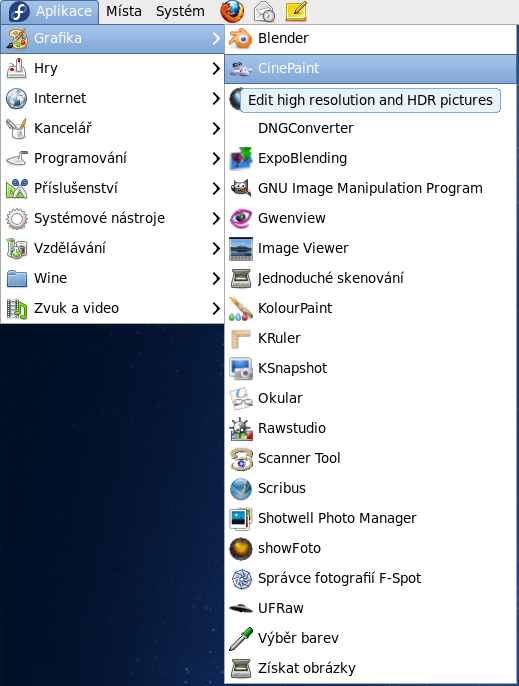Click the Scribus pen icon
Image resolution: width=519 pixels, height=686 pixels.
(x=240, y=488)
